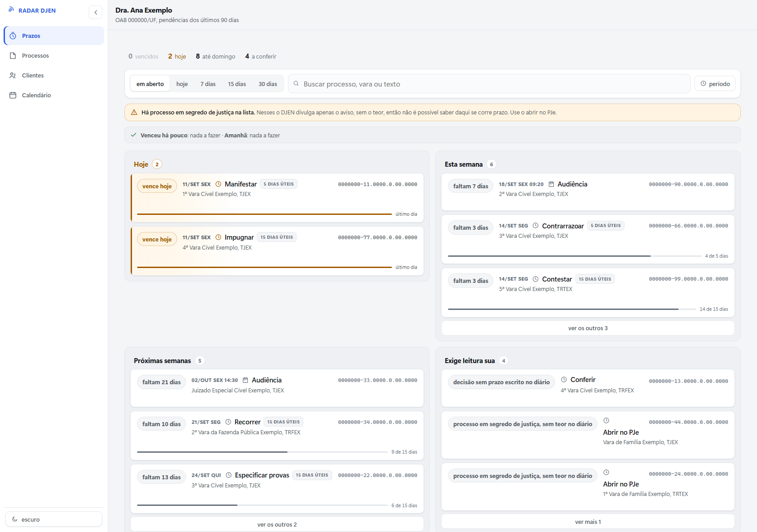Open the Manifestar deadline card
The image size is (757, 532).
point(277,197)
